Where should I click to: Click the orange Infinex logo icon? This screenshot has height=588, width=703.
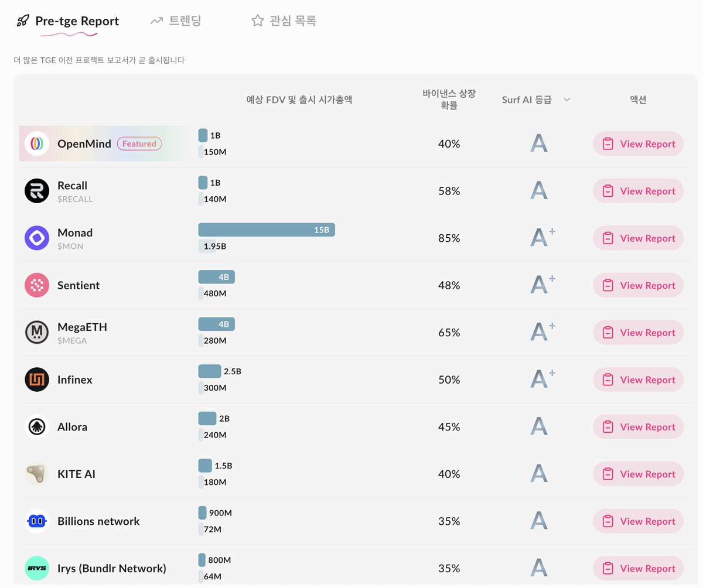[37, 380]
